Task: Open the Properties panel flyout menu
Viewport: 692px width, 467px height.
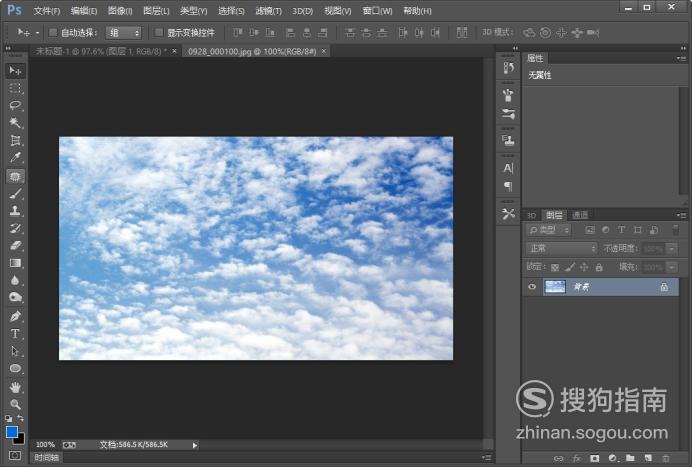Action: tap(681, 58)
